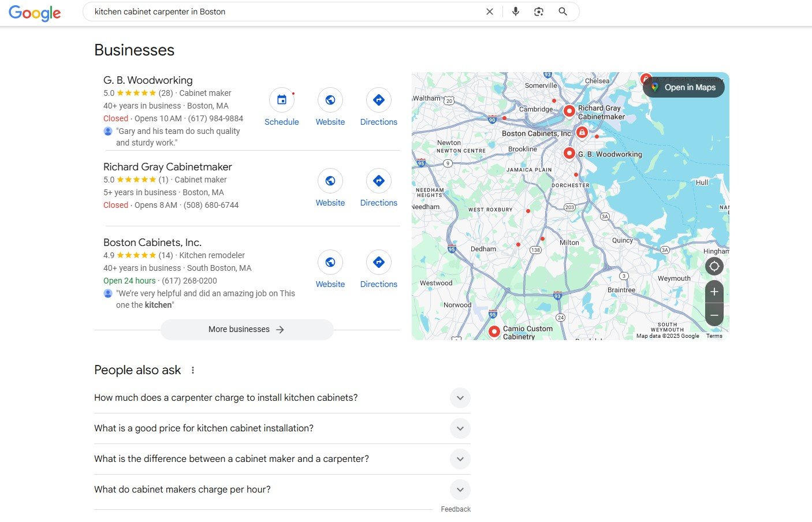Click the 'Map data ©2025 Google' text
Image resolution: width=812 pixels, height=522 pixels.
pos(668,336)
